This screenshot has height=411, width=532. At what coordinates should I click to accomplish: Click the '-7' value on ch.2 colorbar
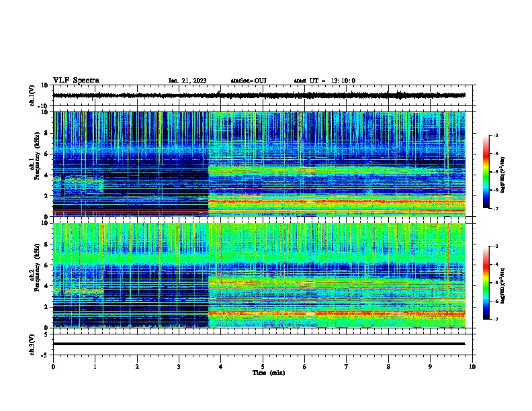coord(496,320)
